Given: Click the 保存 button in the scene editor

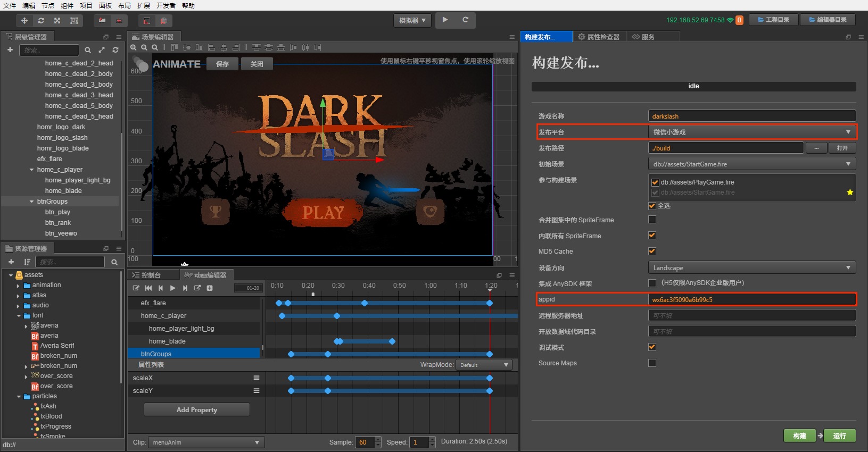Looking at the screenshot, I should click(222, 64).
